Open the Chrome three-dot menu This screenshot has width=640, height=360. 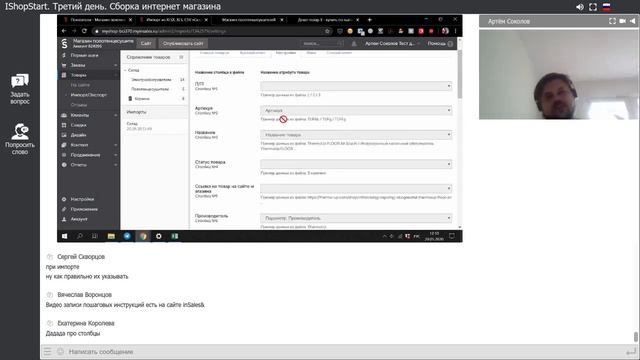(x=456, y=31)
